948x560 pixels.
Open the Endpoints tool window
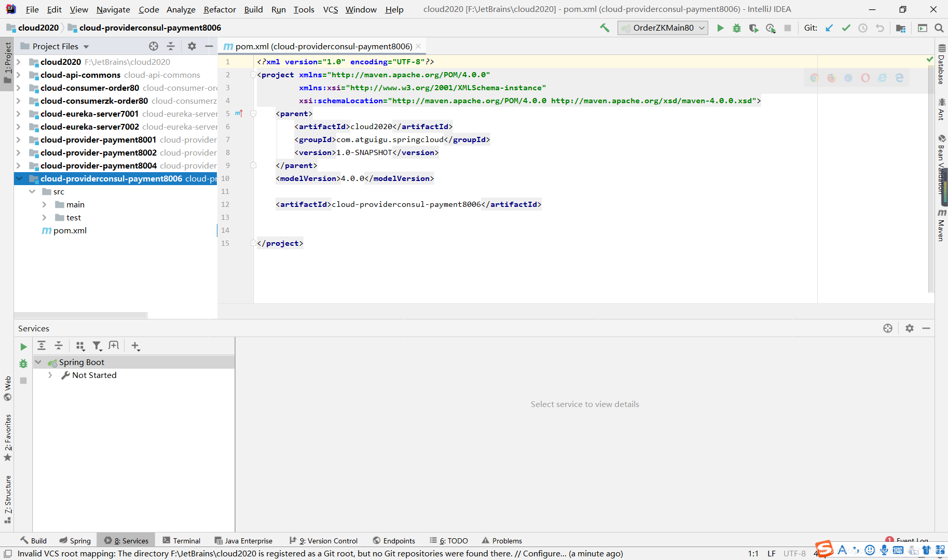[394, 540]
